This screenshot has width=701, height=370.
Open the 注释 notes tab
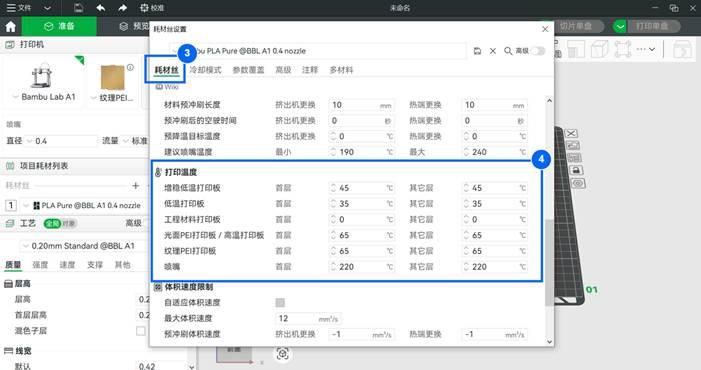[310, 70]
